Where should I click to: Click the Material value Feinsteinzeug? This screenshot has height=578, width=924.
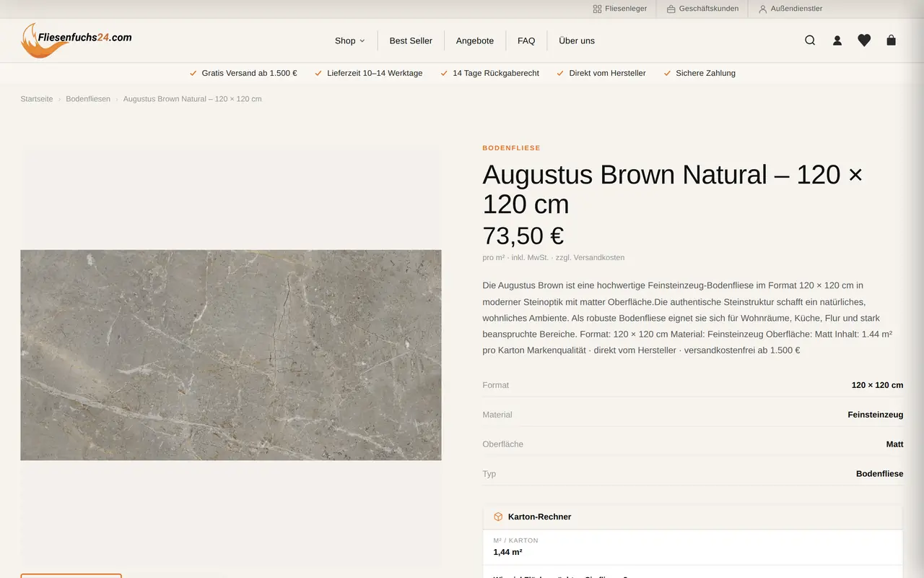876,415
